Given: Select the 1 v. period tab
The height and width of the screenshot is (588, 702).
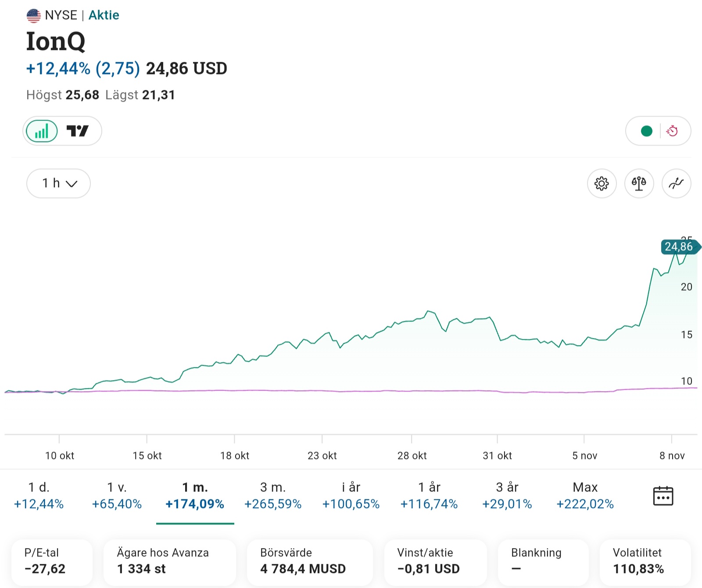Looking at the screenshot, I should click(x=117, y=496).
